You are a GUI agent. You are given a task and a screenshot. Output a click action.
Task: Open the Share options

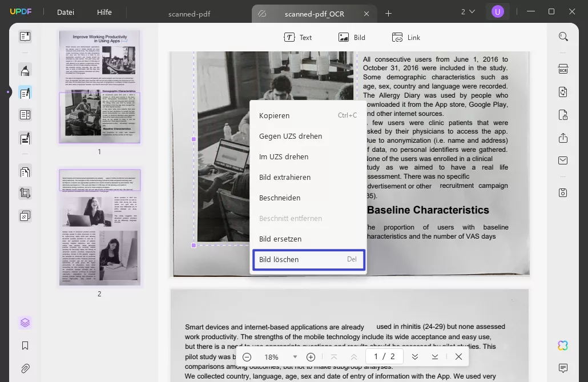pos(563,138)
